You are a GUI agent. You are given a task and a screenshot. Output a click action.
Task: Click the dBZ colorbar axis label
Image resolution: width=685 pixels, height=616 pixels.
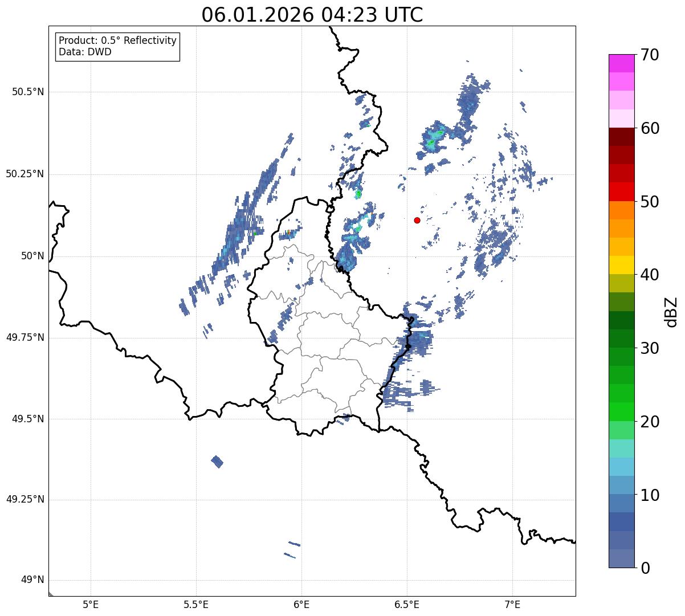(x=671, y=311)
